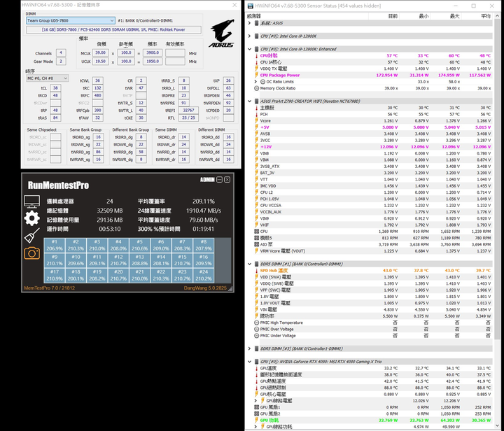504x431 pixels.
Task: Click the AORUS logo in memory timings window
Action: [x=221, y=34]
